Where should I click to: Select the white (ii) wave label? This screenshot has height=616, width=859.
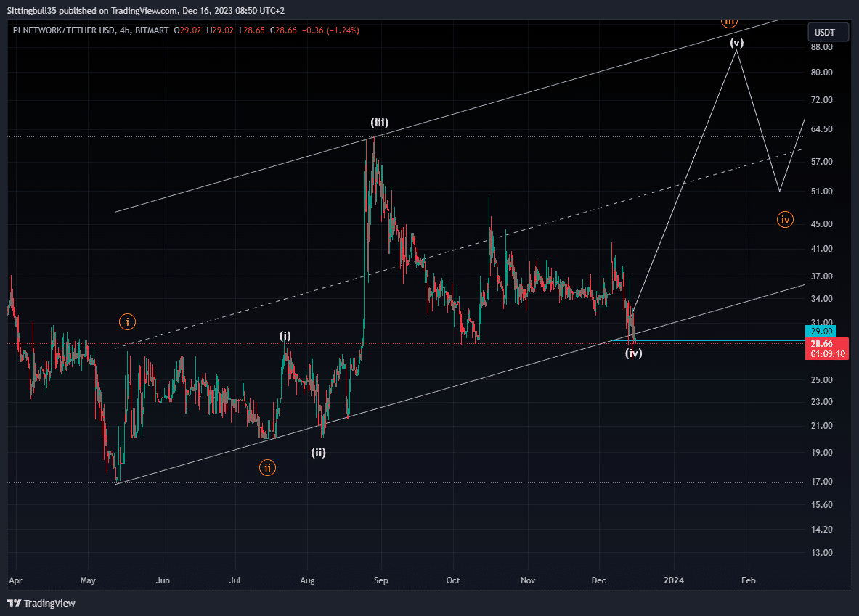tap(319, 453)
